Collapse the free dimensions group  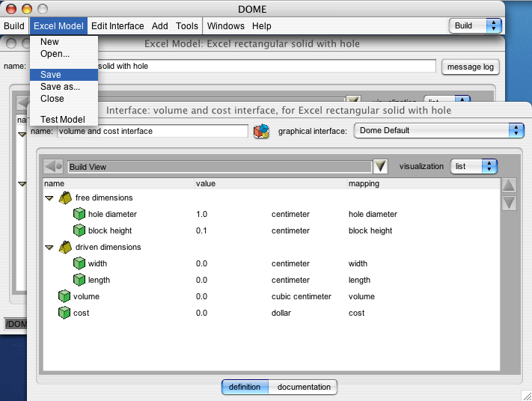pos(49,198)
